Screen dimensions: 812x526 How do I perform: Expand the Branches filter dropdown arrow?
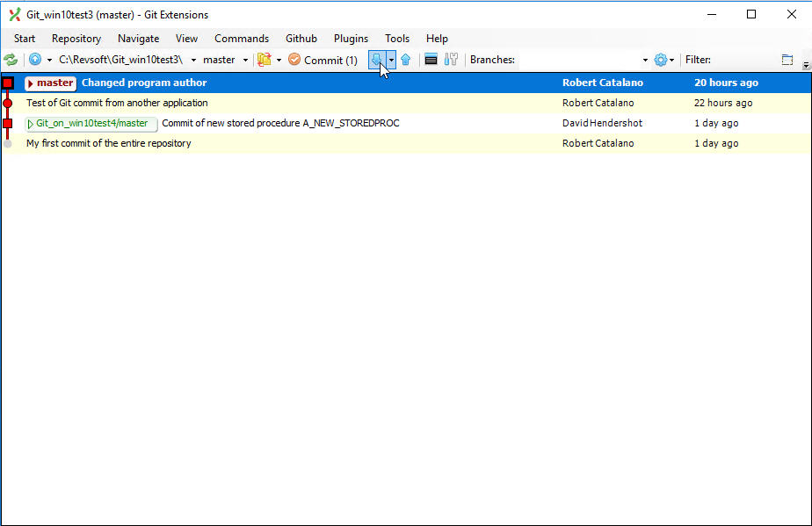click(x=645, y=60)
